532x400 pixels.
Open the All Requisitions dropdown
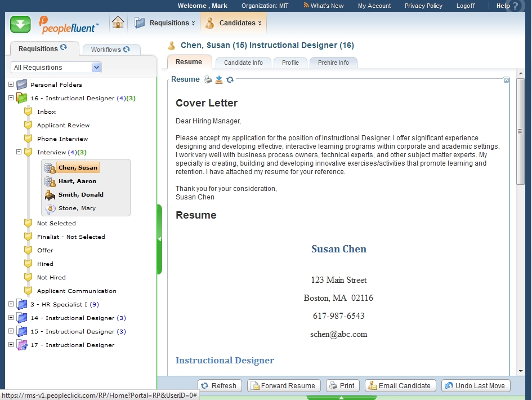click(96, 68)
